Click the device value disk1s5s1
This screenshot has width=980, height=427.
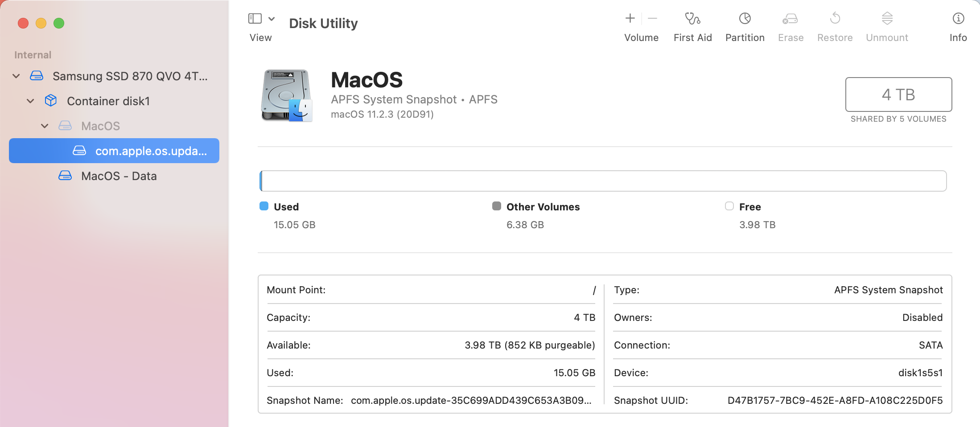(x=920, y=373)
